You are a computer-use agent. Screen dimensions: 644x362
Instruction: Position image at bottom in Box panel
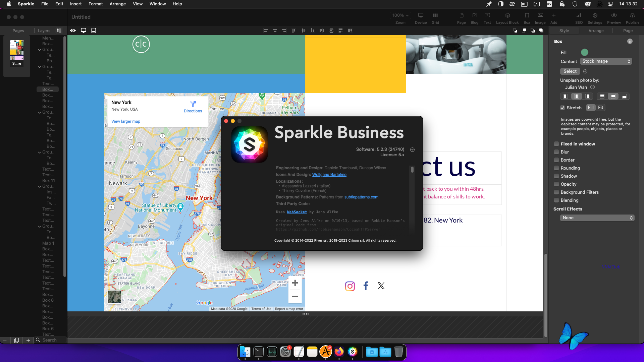pos(624,97)
